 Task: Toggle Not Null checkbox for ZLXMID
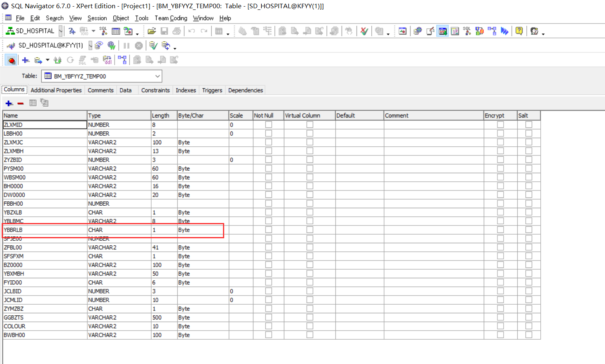[x=269, y=124]
